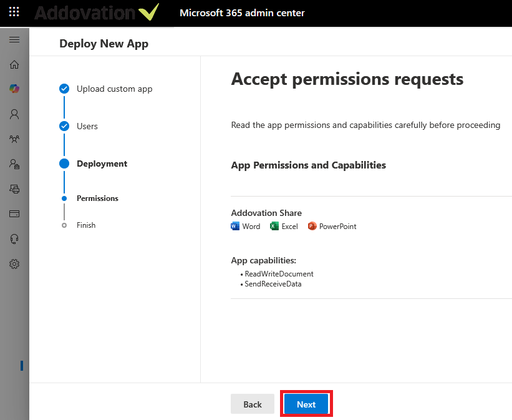
Task: Open Settings gear icon in the sidebar
Action: tap(14, 264)
